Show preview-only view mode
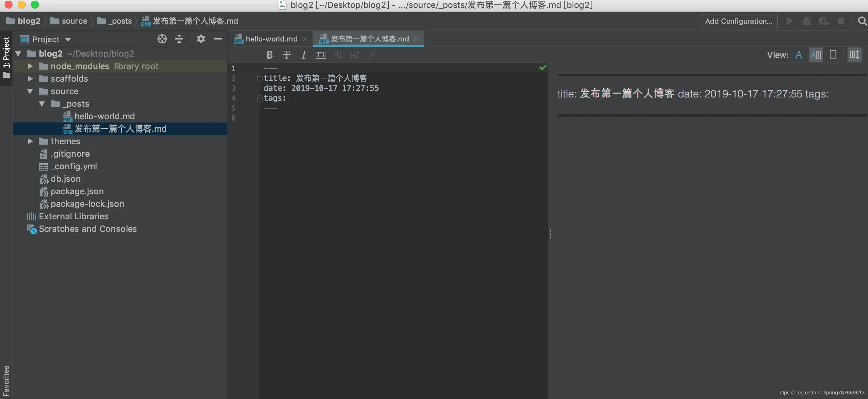The image size is (868, 399). (x=833, y=55)
